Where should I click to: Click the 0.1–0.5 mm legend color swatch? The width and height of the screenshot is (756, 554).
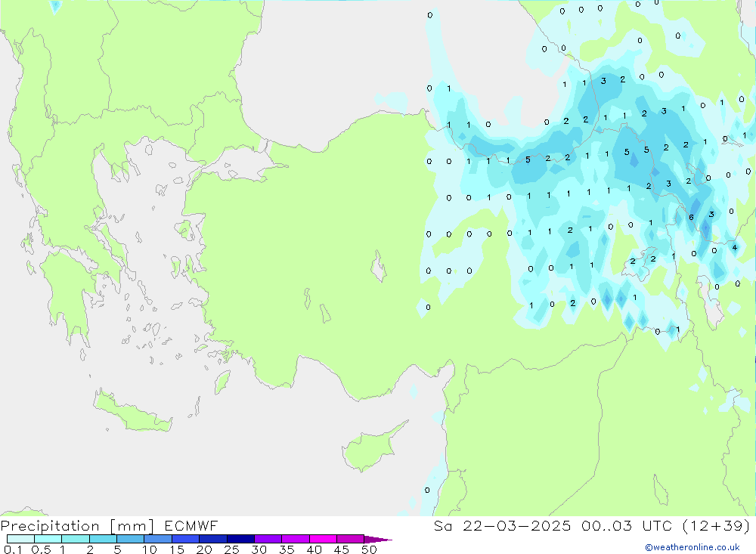click(20, 539)
